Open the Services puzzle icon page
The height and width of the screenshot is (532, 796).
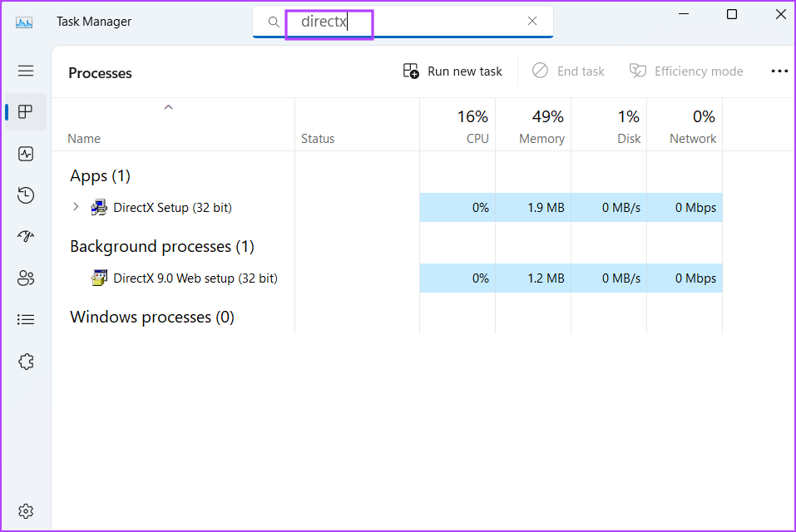pos(26,362)
